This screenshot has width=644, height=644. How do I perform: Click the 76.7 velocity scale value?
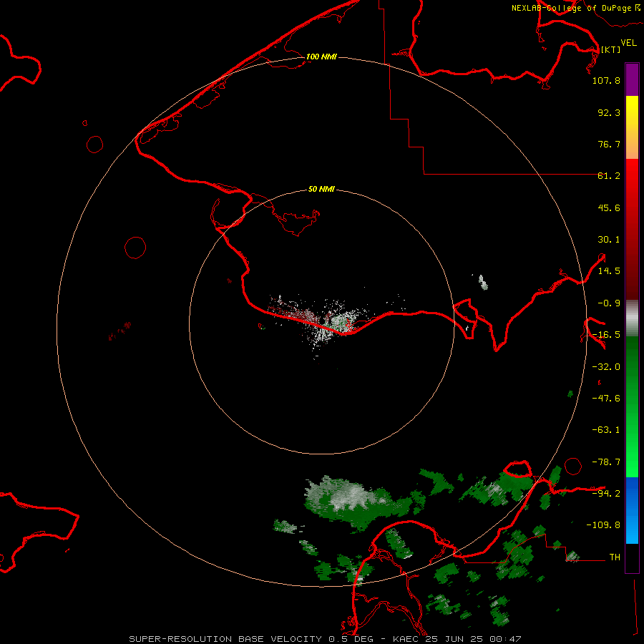pyautogui.click(x=609, y=144)
